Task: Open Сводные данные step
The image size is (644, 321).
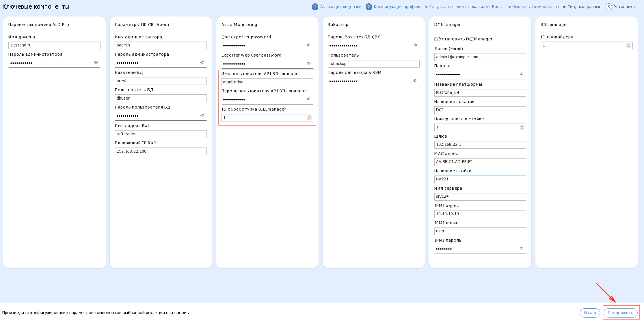Action: coord(582,7)
